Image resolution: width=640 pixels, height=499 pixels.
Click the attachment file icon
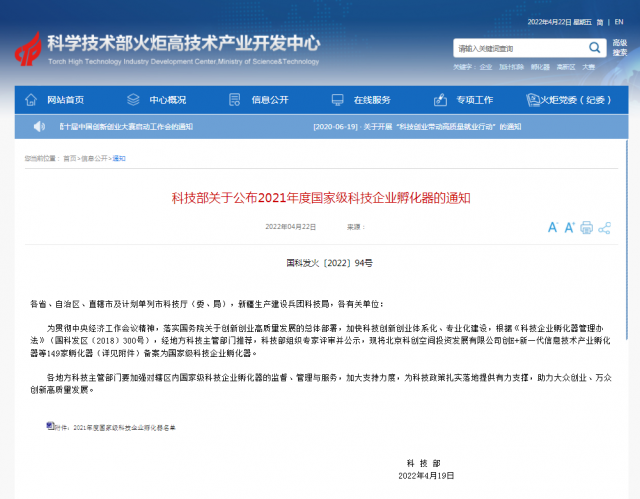(x=50, y=426)
